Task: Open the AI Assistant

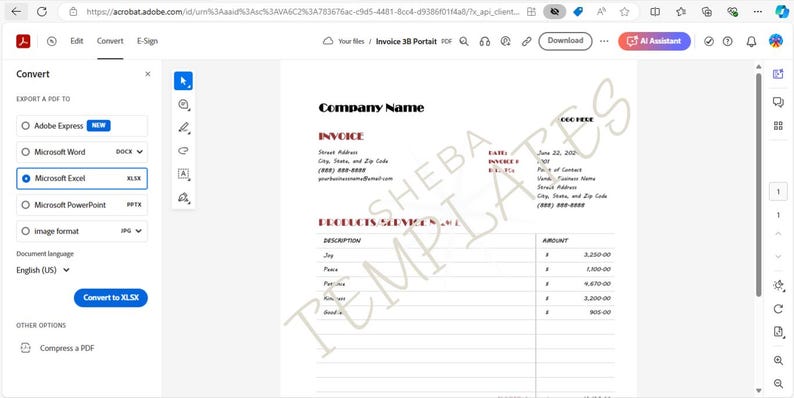Action: click(x=654, y=41)
